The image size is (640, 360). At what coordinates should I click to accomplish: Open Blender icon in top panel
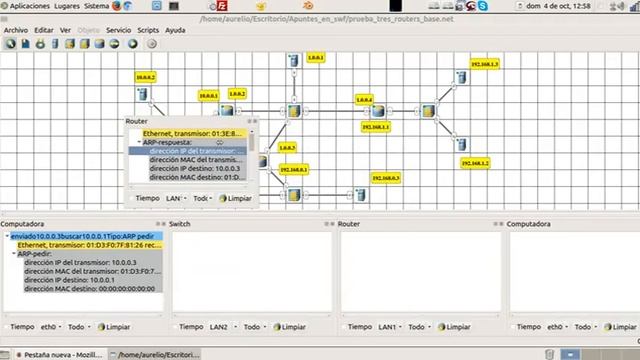tap(308, 6)
